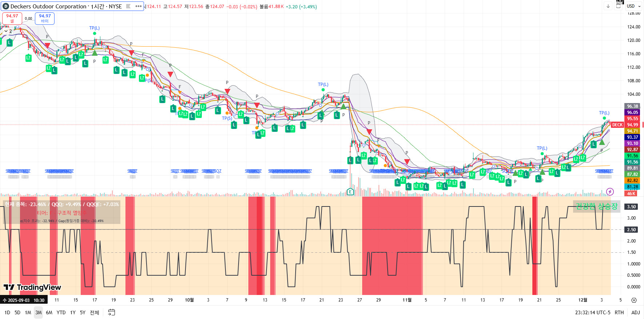Click the DECK price tag on the axis
This screenshot has height=319, width=644.
tap(617, 125)
